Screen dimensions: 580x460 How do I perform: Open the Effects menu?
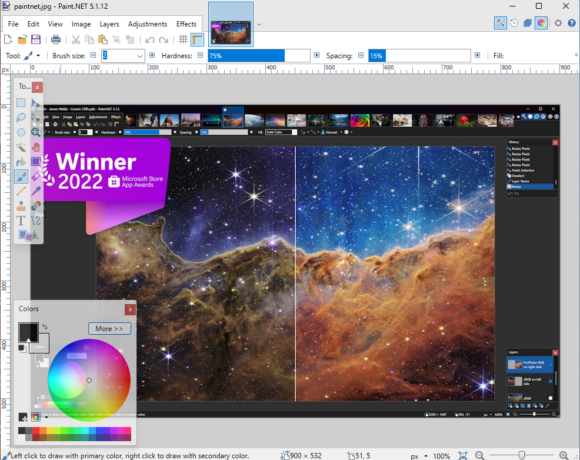(x=186, y=24)
